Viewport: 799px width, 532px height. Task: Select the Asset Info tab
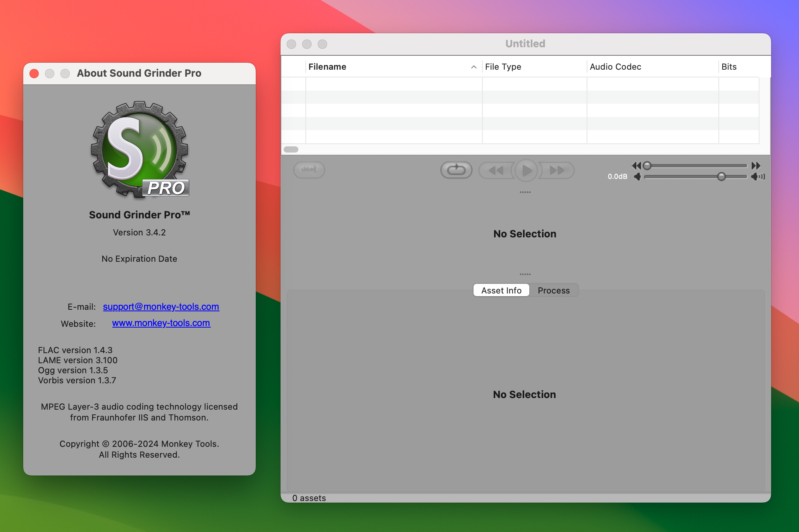coord(501,290)
